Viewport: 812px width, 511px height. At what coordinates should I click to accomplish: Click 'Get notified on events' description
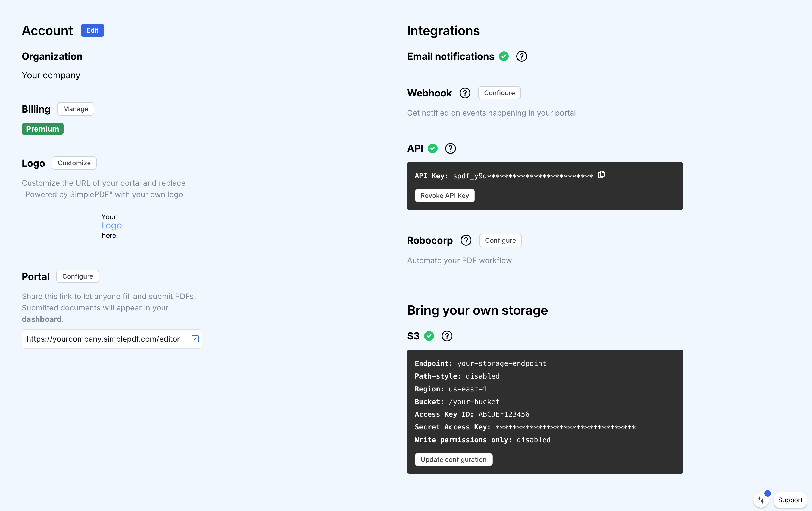491,113
